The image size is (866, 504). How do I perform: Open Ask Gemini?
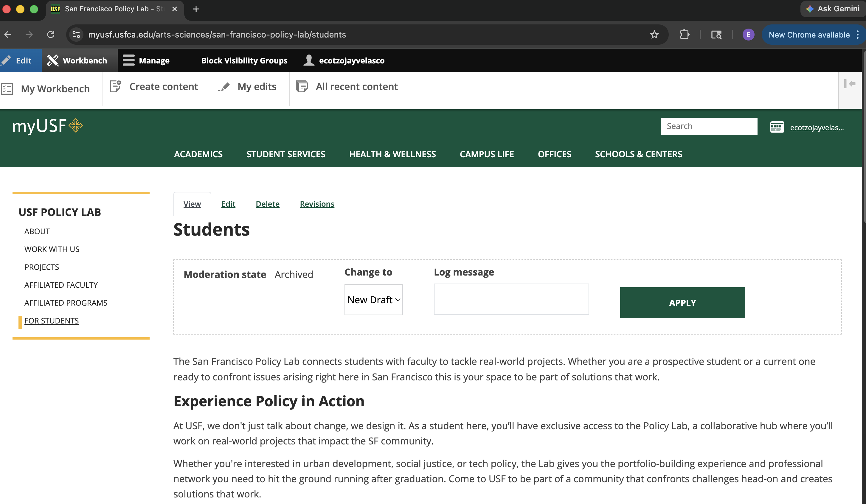click(833, 9)
